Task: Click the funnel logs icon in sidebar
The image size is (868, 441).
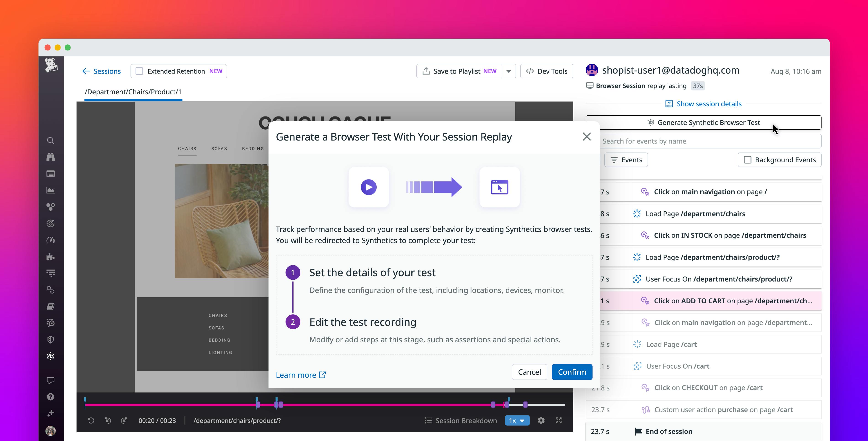Action: 50,273
